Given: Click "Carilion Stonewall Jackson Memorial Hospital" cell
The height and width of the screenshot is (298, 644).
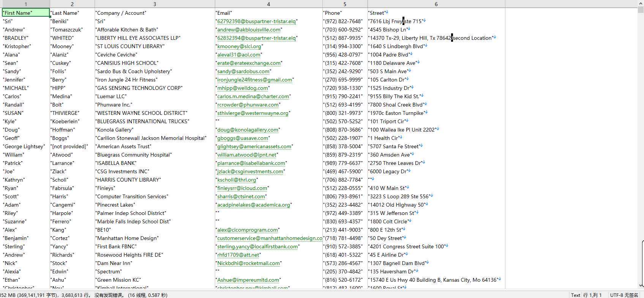Looking at the screenshot, I should click(x=155, y=138).
